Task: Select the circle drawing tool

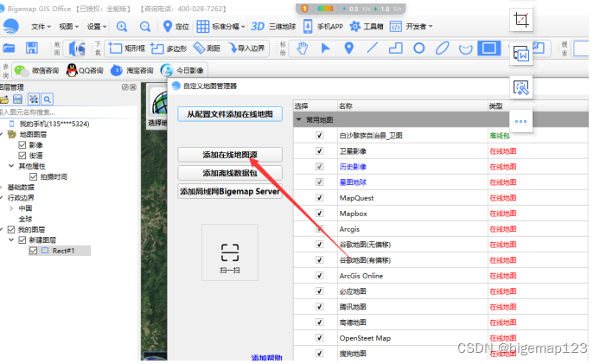Action: [x=419, y=48]
